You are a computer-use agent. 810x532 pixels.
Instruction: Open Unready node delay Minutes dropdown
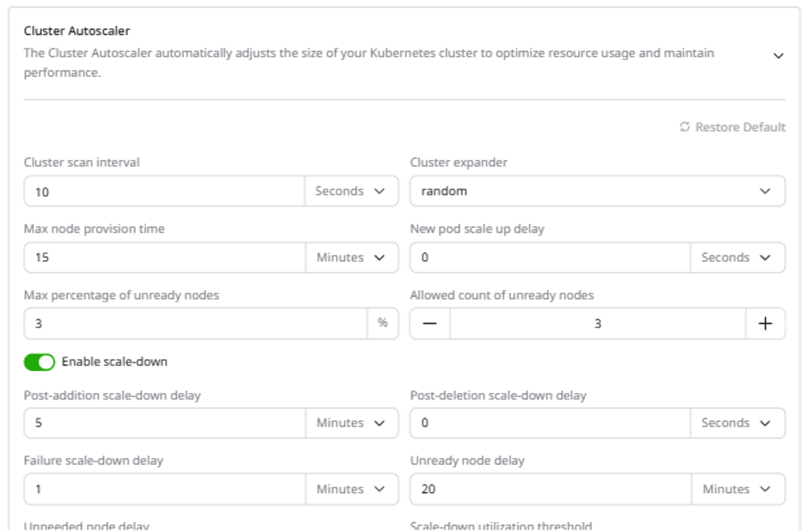[738, 489]
